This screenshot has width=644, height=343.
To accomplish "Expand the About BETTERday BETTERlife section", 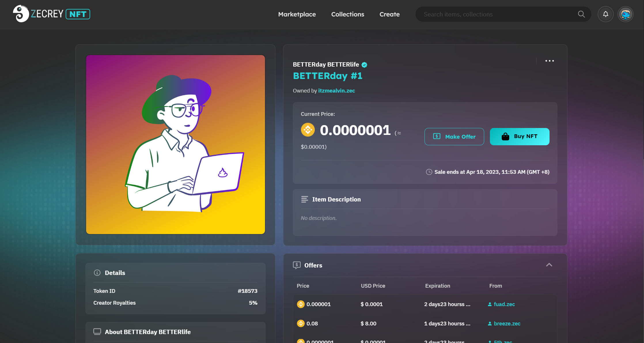I will (x=147, y=332).
